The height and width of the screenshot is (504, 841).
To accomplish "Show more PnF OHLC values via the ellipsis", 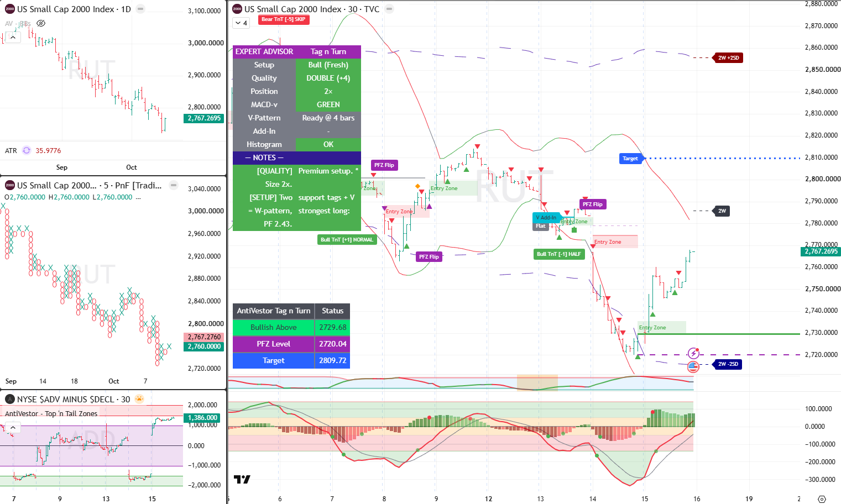I will [138, 197].
